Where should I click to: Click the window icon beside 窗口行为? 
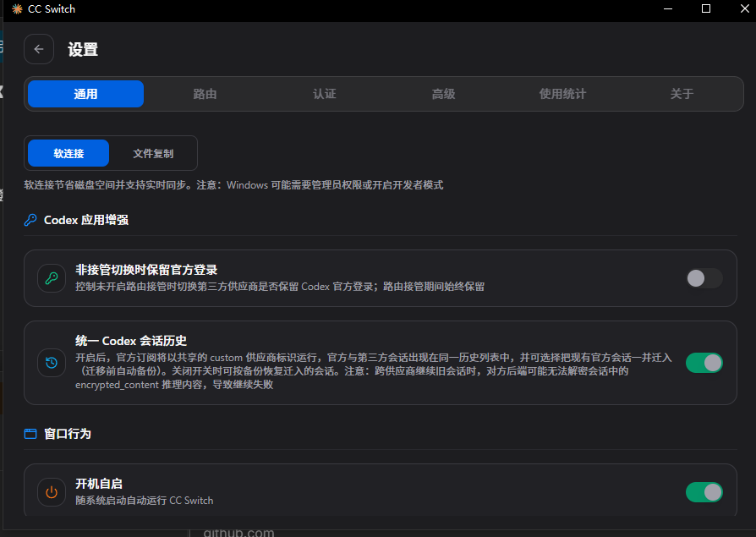30,434
